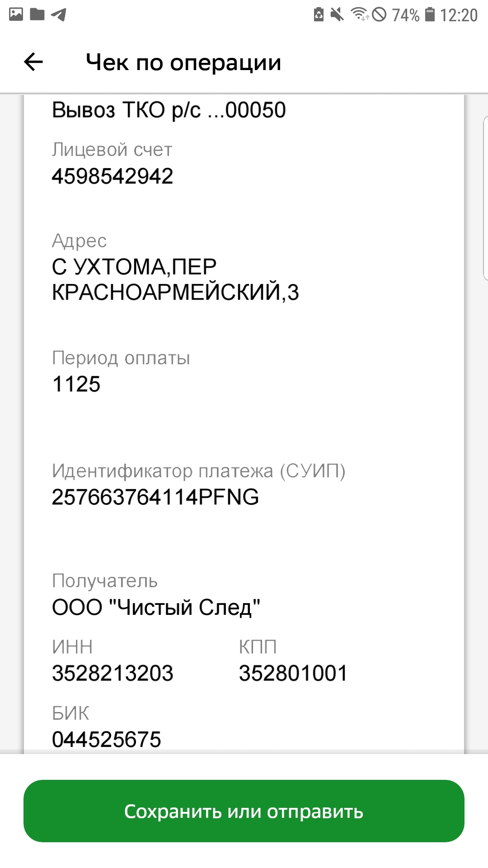Image resolution: width=488 pixels, height=868 pixels.
Task: Tap the Чек по операции title
Action: (183, 62)
